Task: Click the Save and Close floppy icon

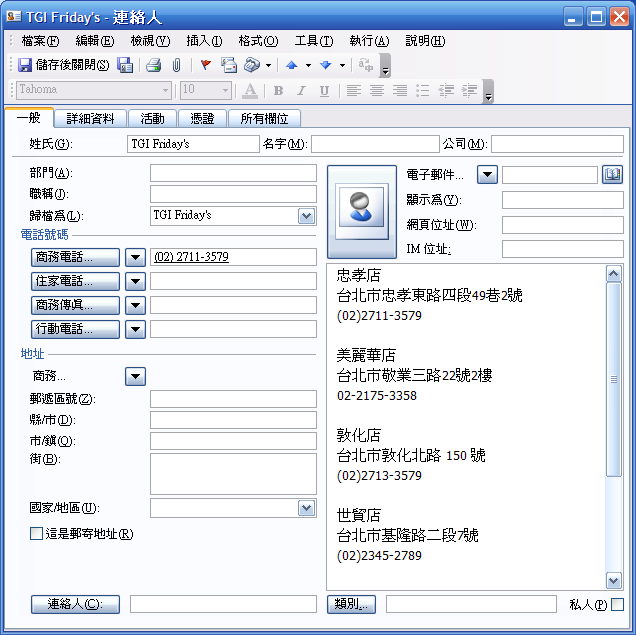Action: pyautogui.click(x=25, y=65)
